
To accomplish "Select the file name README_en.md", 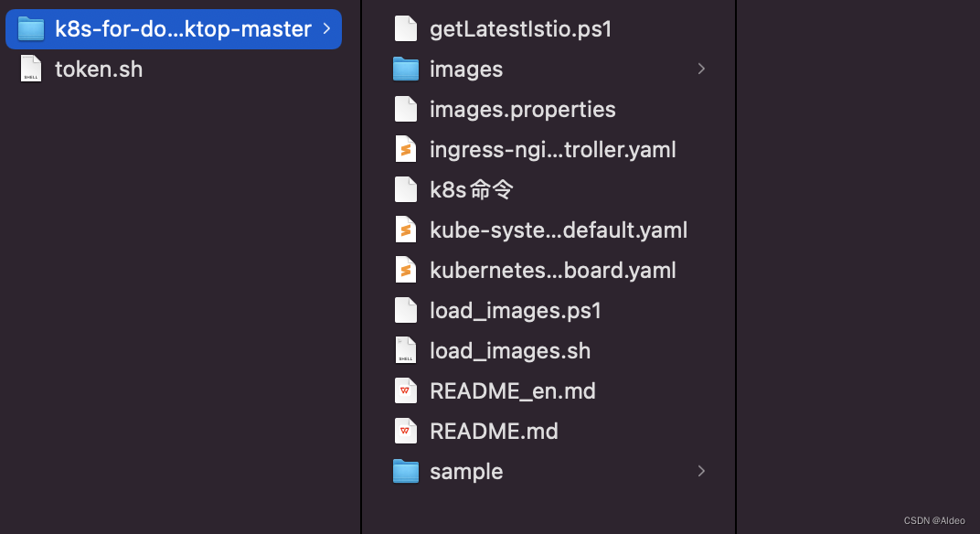I will point(513,391).
